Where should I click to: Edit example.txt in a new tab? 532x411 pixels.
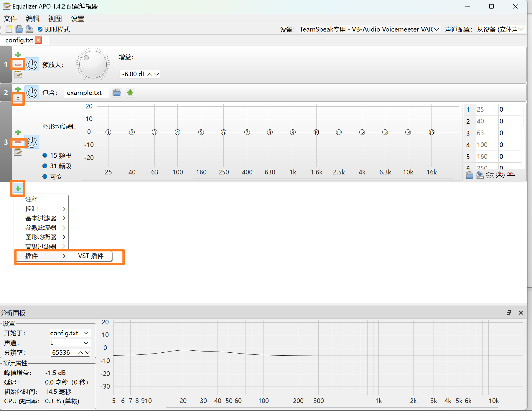[130, 92]
